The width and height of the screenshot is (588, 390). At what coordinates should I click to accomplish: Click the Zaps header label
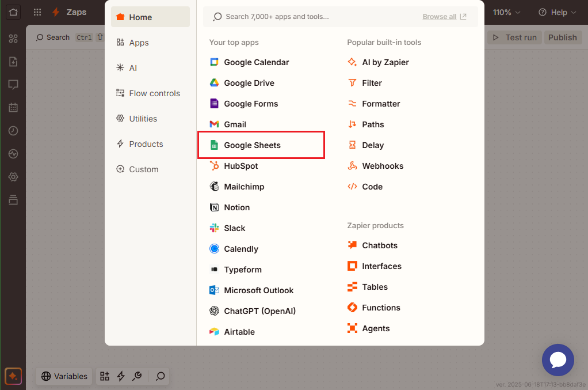76,12
